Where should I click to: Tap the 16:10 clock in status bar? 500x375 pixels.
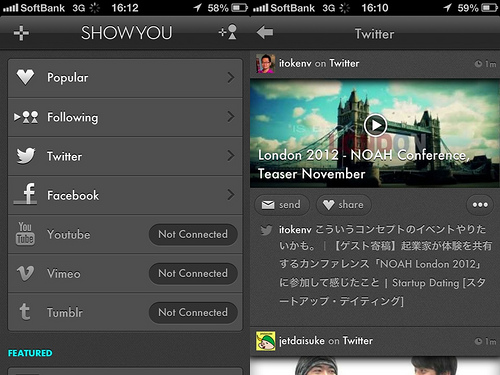[x=375, y=8]
